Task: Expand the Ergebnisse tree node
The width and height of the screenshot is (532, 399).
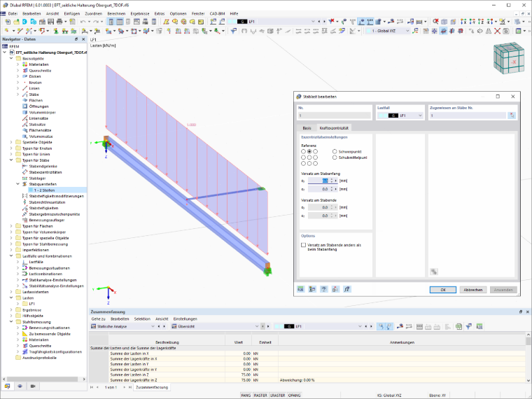Action: 11,310
